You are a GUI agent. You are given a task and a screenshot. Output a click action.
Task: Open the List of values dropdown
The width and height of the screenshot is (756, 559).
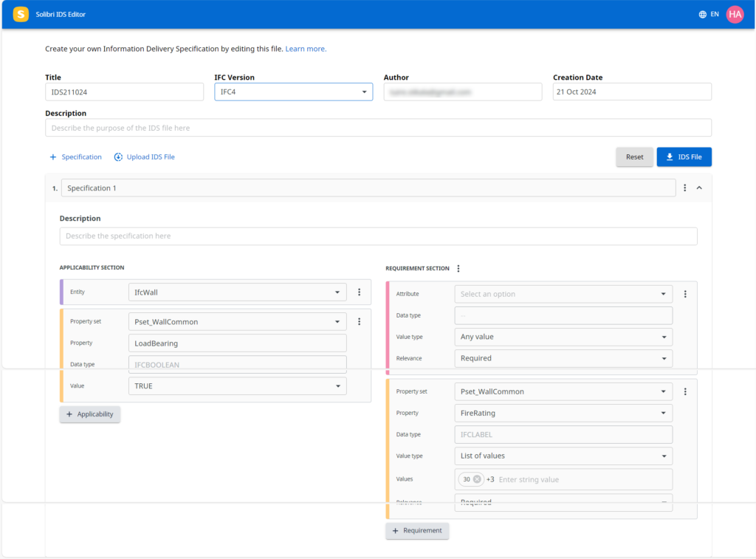[563, 456]
